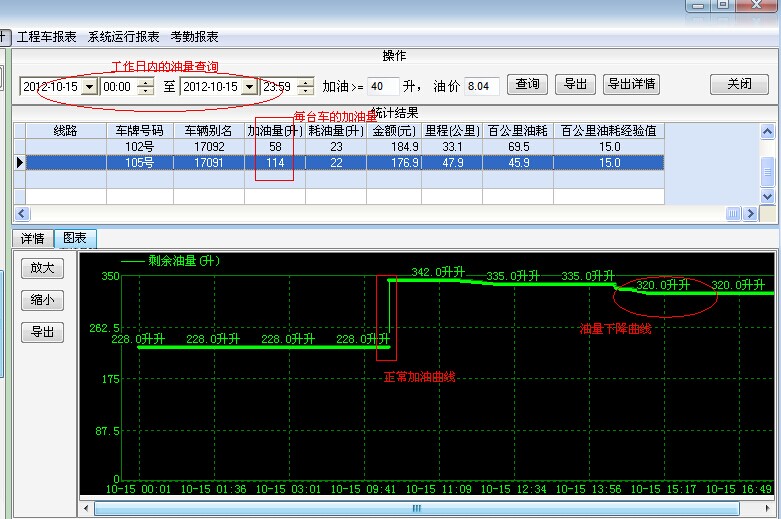The width and height of the screenshot is (781, 519).
Task: Click the 关闭 button
Action: coord(739,85)
